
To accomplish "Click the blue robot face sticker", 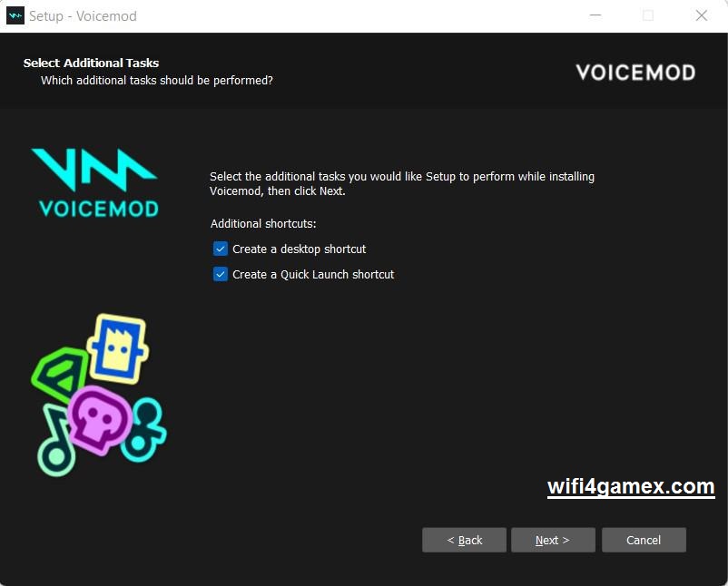I will (117, 349).
